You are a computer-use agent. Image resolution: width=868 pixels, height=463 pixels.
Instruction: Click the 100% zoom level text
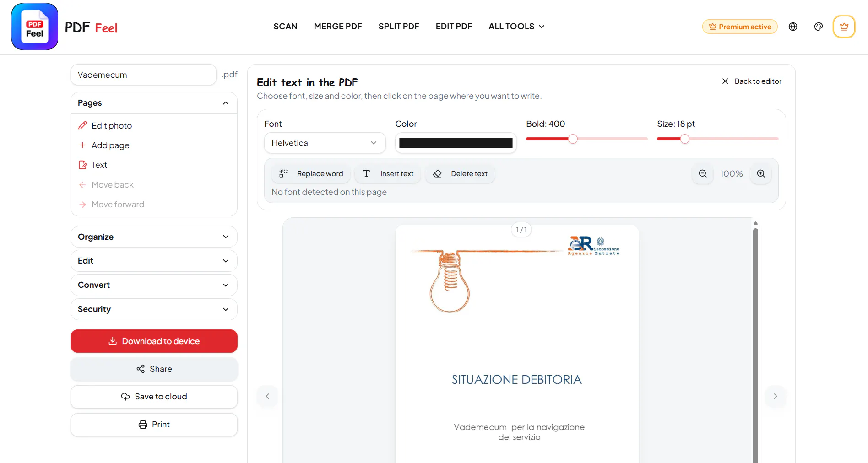tap(732, 174)
